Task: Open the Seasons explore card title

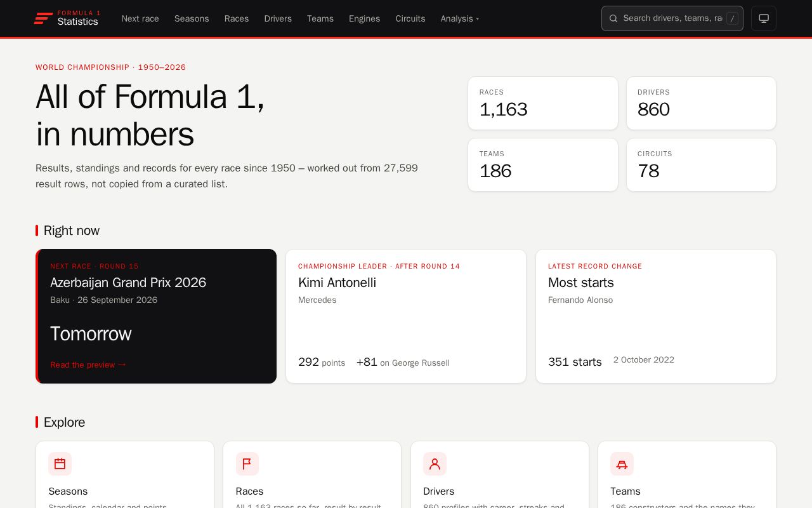Action: (68, 491)
